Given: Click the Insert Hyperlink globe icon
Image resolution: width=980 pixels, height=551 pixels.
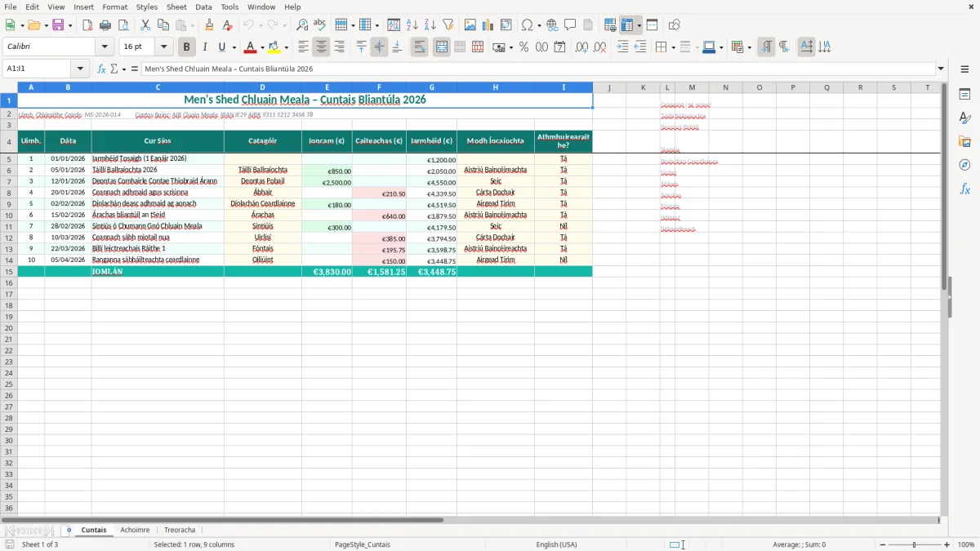Looking at the screenshot, I should pyautogui.click(x=553, y=25).
